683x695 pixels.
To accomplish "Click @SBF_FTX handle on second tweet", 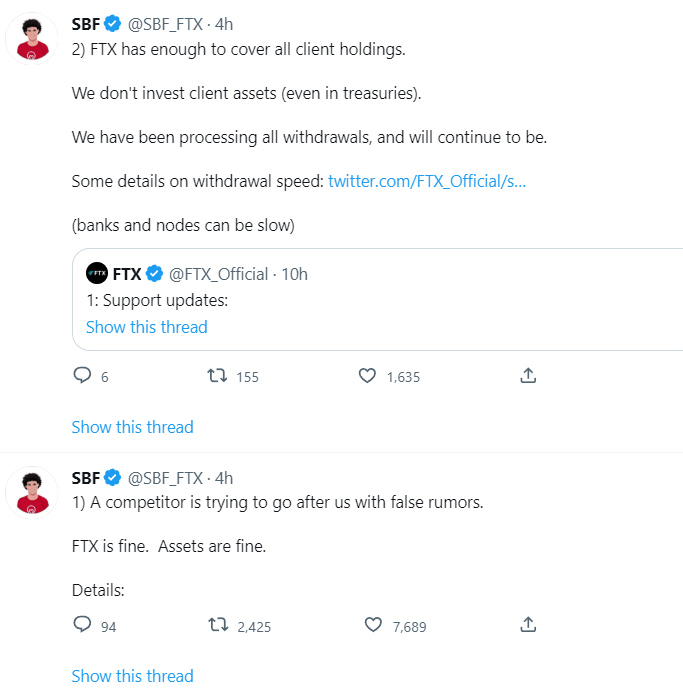I will pyautogui.click(x=165, y=478).
